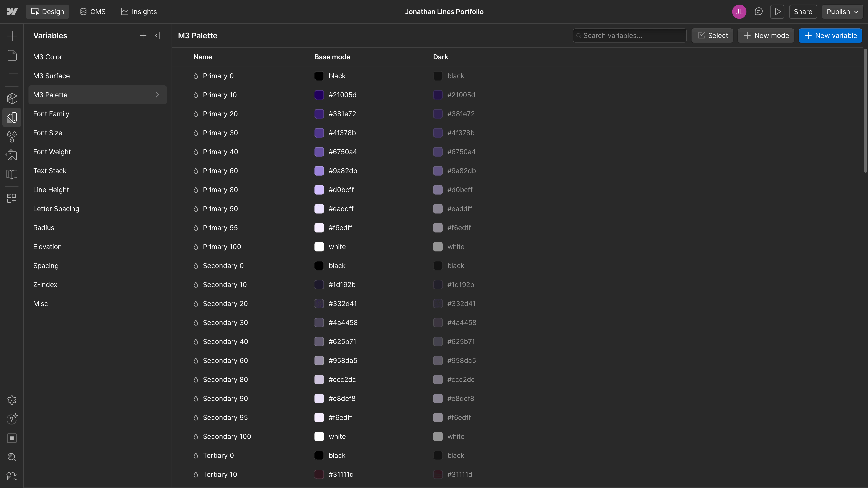
Task: Click the Search variables input field
Action: click(629, 36)
